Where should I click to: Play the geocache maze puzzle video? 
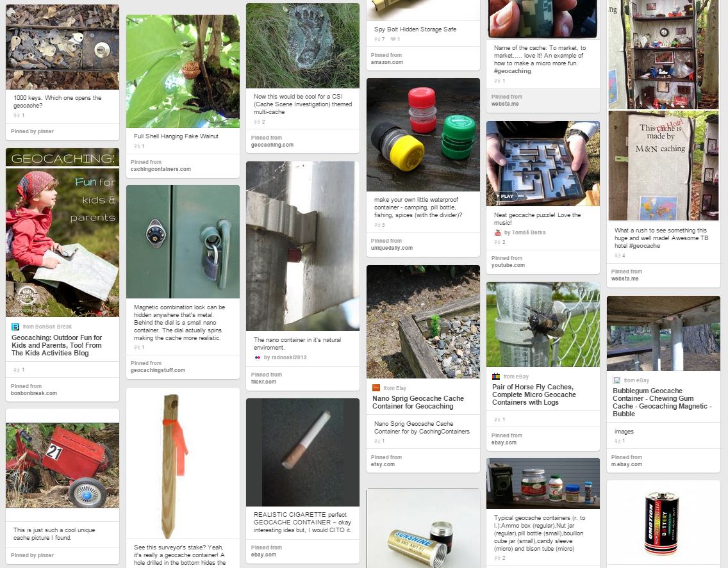tap(506, 197)
